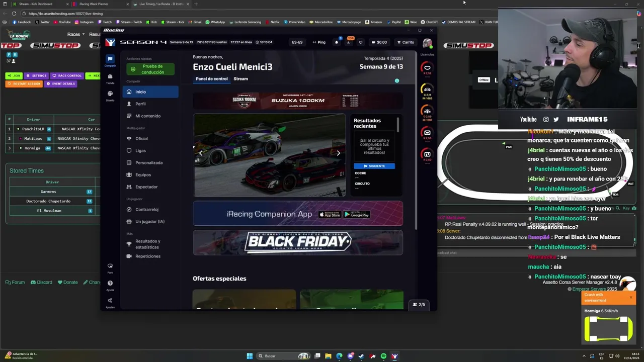The height and width of the screenshot is (362, 644).
Task: Open Donate link in server manager footer
Action: point(67,283)
